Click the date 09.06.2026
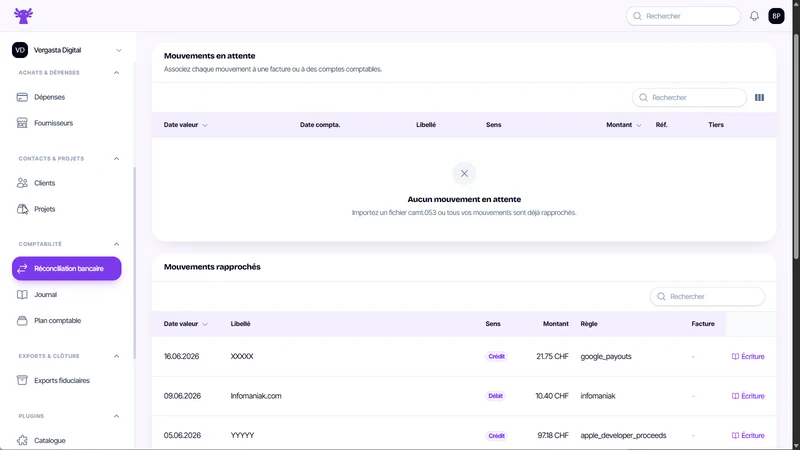 pos(182,396)
